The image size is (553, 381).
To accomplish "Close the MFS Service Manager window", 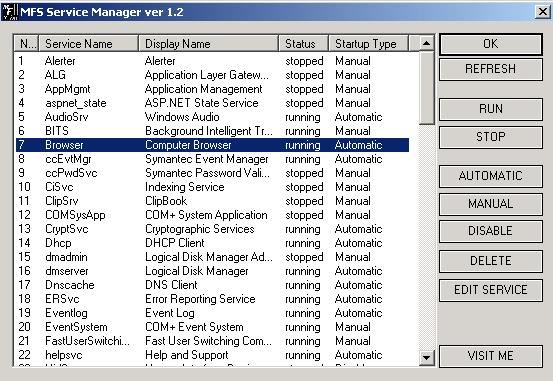I will coord(543,12).
